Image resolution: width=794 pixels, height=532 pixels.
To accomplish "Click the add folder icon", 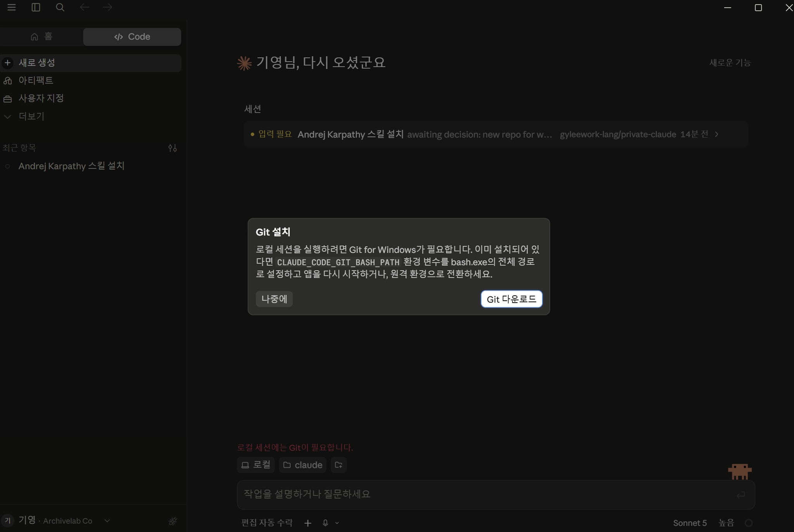I will (x=338, y=465).
